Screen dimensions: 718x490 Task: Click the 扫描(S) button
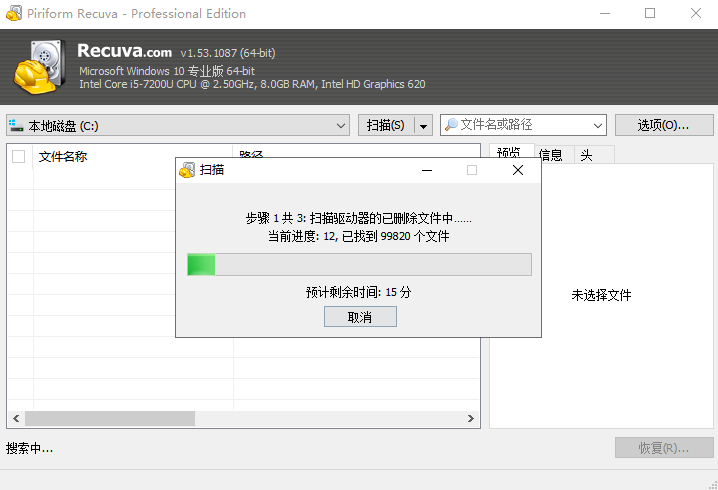(386, 125)
